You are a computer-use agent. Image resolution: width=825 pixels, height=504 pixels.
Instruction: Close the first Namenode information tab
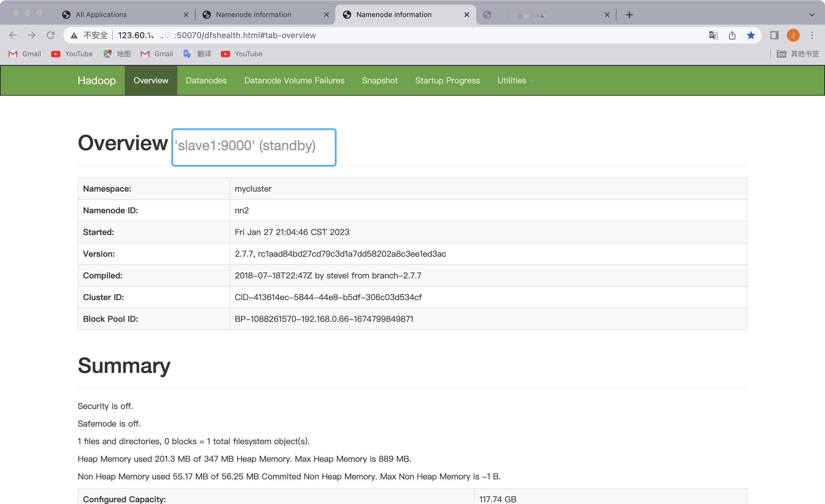click(x=326, y=15)
